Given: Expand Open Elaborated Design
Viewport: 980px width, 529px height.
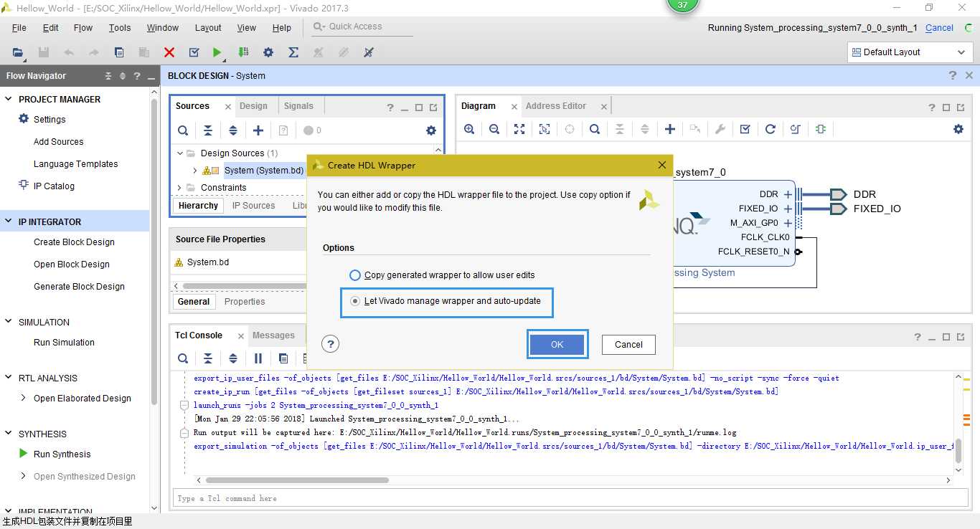Looking at the screenshot, I should point(24,398).
